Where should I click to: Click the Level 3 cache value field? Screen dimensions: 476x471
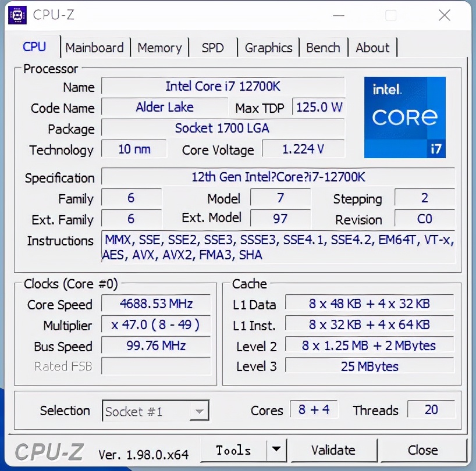(x=369, y=366)
